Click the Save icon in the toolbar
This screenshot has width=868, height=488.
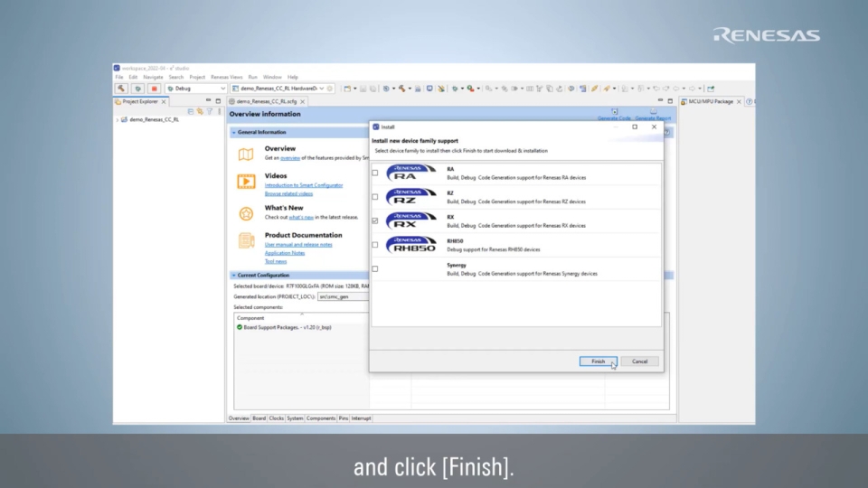coord(363,89)
